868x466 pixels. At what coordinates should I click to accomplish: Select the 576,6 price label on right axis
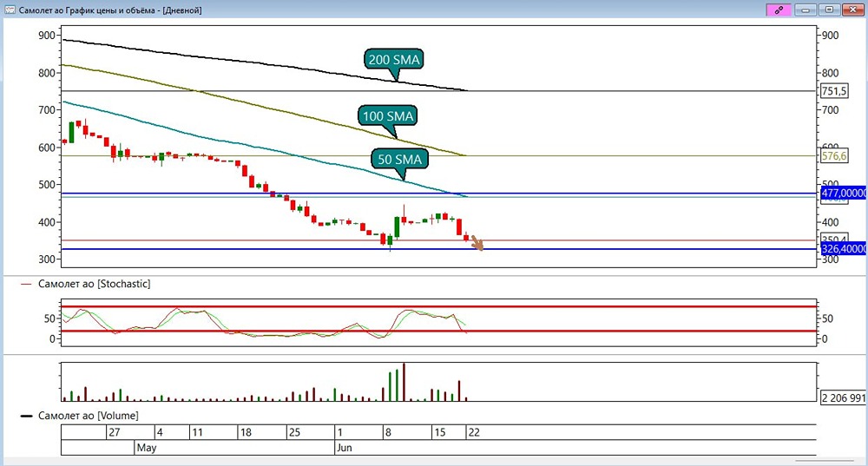(x=834, y=156)
